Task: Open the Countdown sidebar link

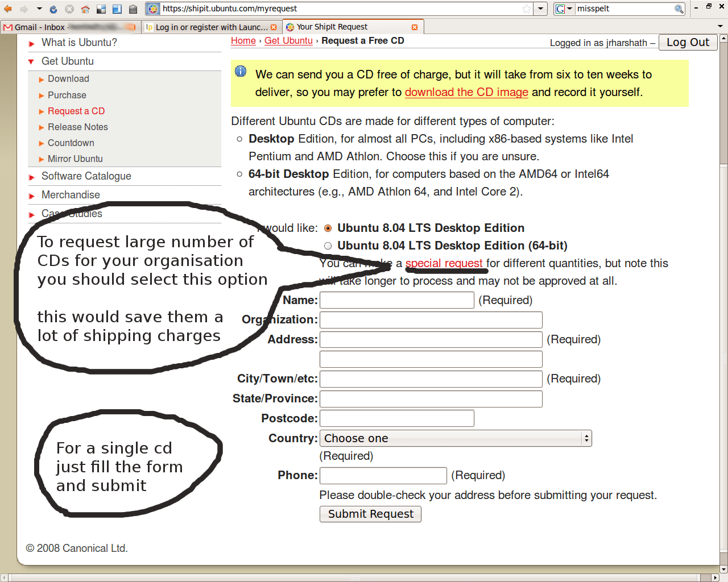Action: tap(71, 143)
